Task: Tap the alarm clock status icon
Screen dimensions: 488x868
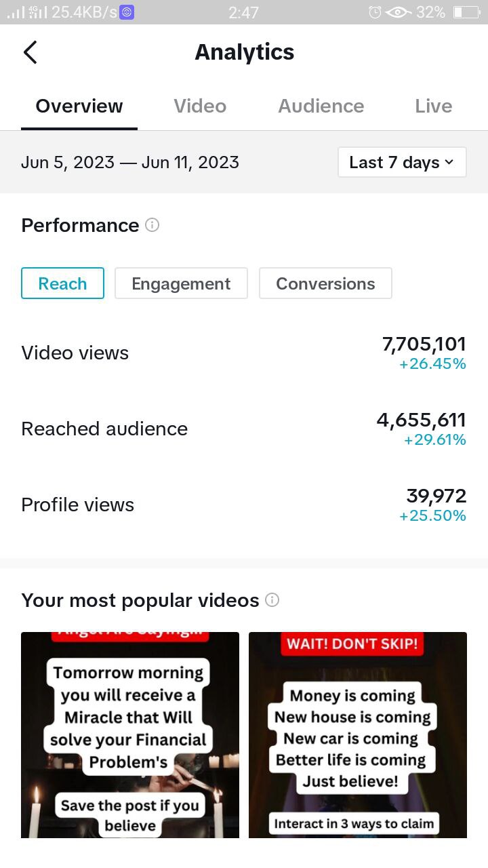Action: pos(374,12)
